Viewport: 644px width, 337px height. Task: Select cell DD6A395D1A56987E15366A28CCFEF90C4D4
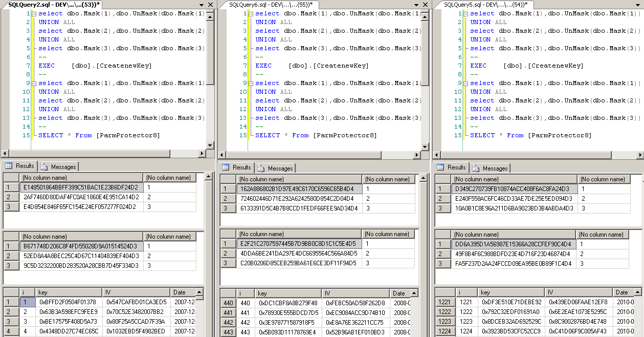515,244
